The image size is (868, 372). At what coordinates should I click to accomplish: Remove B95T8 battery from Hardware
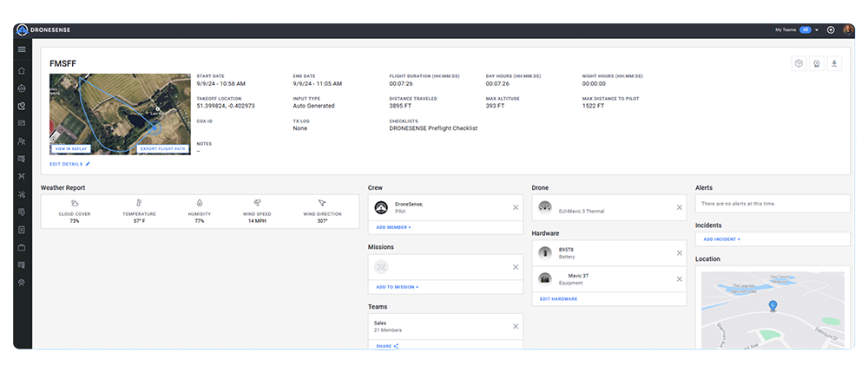pos(679,252)
